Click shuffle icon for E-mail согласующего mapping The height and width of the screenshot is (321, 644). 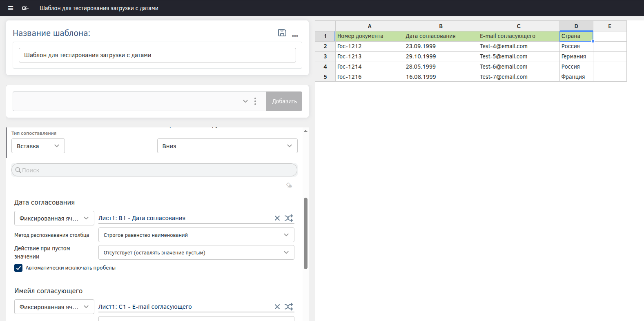(289, 307)
